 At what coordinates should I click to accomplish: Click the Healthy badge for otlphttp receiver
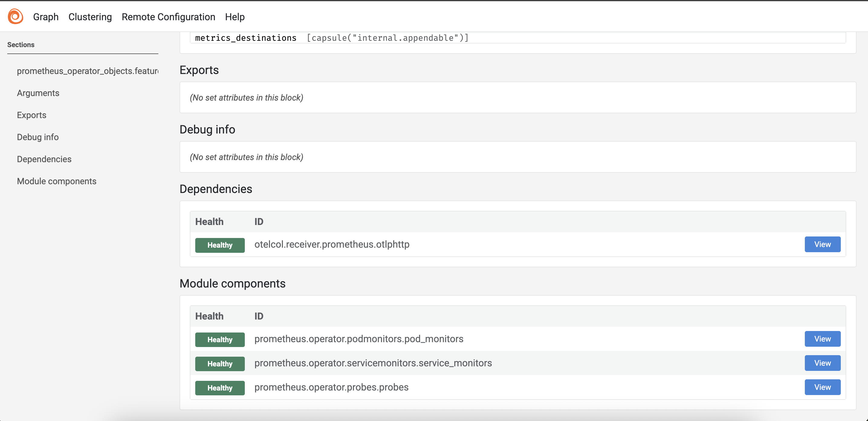[219, 245]
